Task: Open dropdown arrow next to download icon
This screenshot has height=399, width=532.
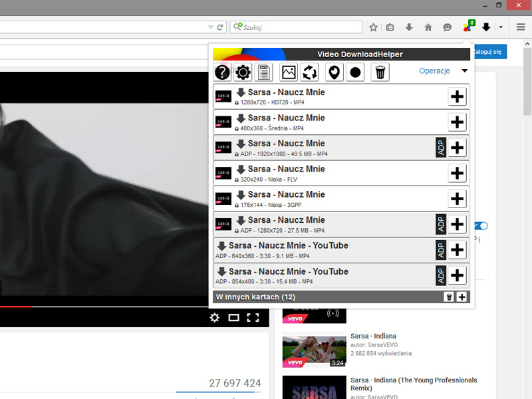Action: point(501,27)
